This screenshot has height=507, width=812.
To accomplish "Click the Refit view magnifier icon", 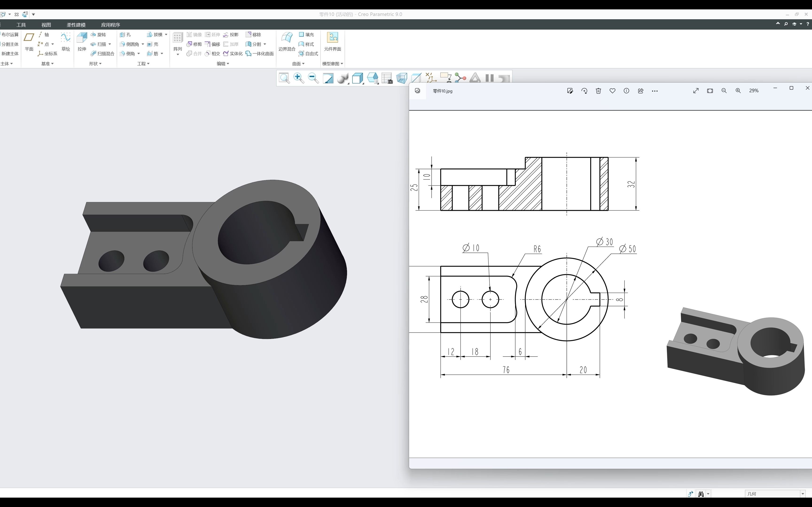I will (x=284, y=78).
